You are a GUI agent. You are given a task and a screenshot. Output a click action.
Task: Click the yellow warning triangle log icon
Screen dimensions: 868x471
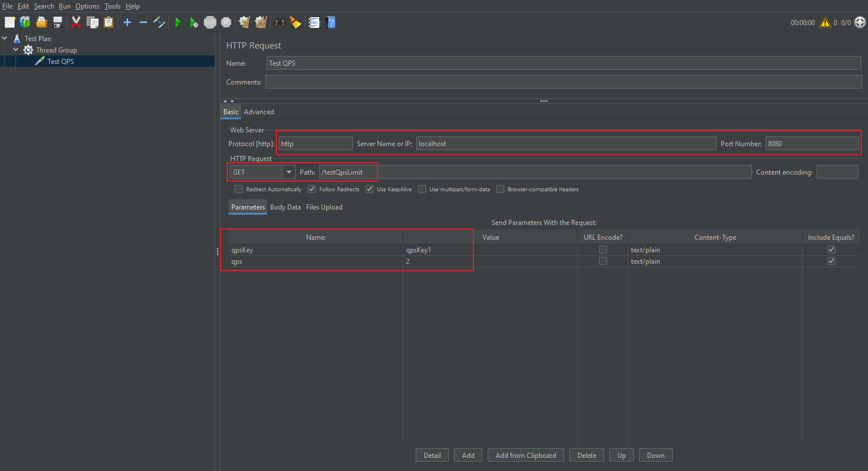pos(825,22)
